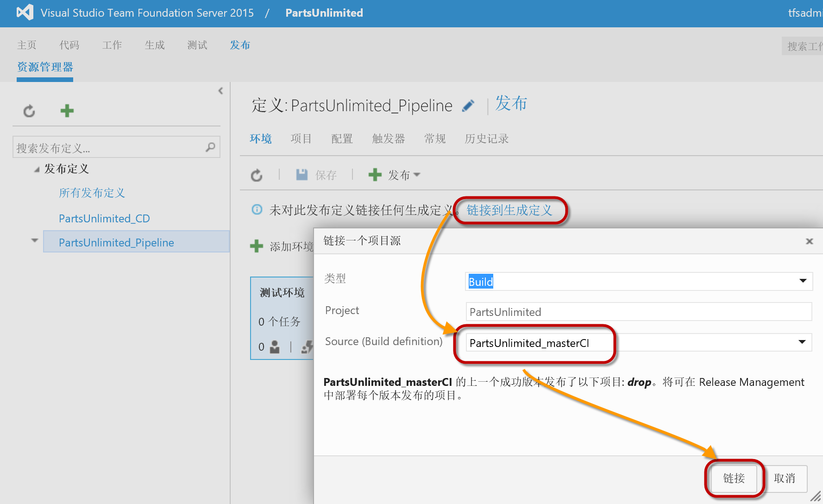
Task: Collapse the left explorer pane with chevron
Action: [x=221, y=91]
